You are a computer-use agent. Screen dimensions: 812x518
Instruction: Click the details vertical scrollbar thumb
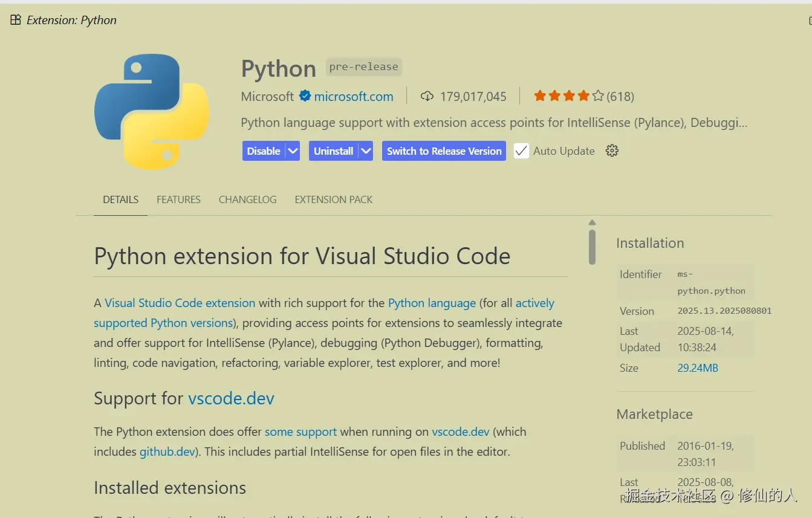pos(592,246)
